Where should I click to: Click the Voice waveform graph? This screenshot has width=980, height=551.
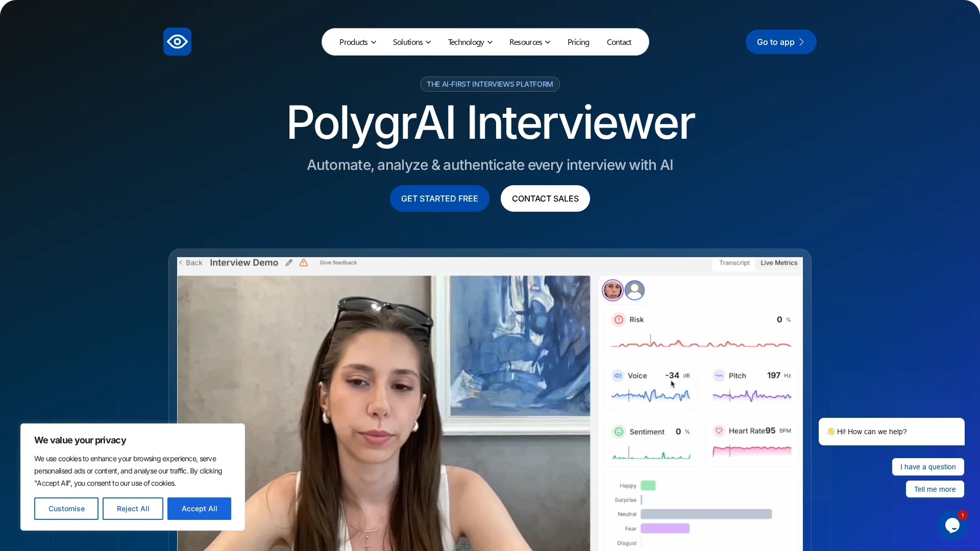[651, 395]
